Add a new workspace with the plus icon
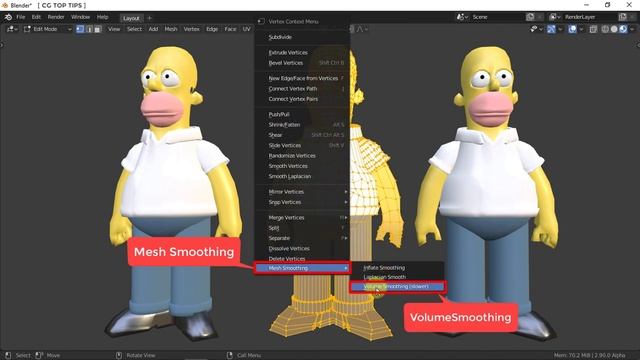Image resolution: width=640 pixels, height=360 pixels. pyautogui.click(x=149, y=18)
